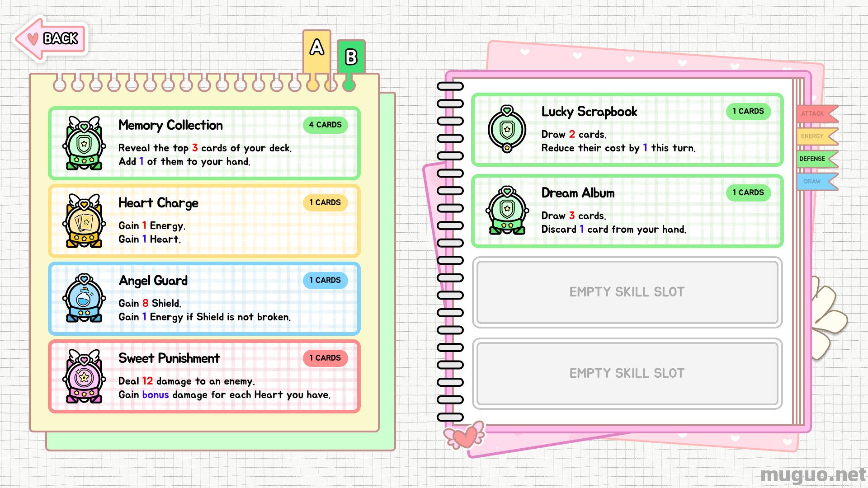Select the Angel Guard potion icon
This screenshot has height=488, width=868.
84,298
